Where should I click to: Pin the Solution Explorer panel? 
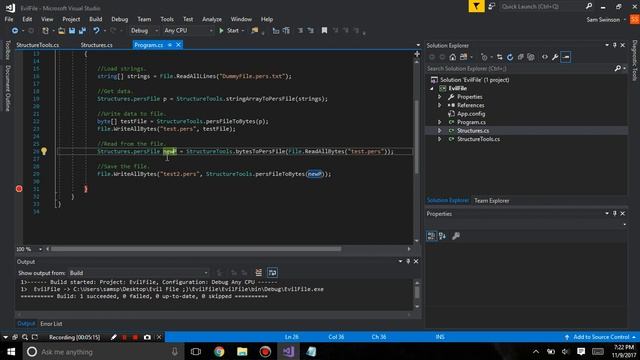click(615, 45)
